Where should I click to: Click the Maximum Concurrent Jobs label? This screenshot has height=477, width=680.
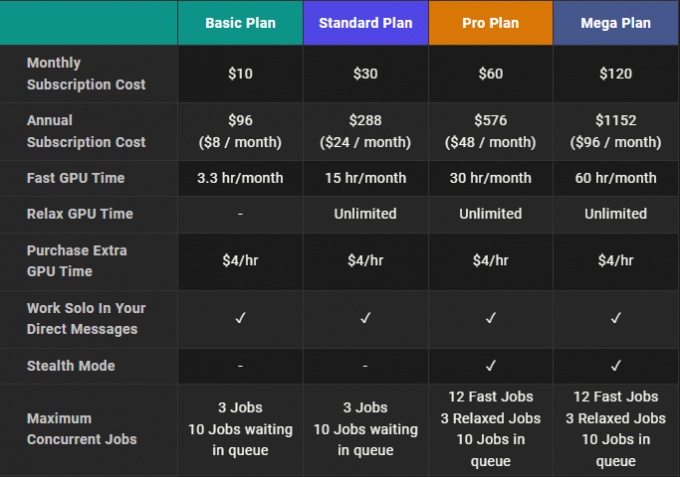click(x=82, y=429)
